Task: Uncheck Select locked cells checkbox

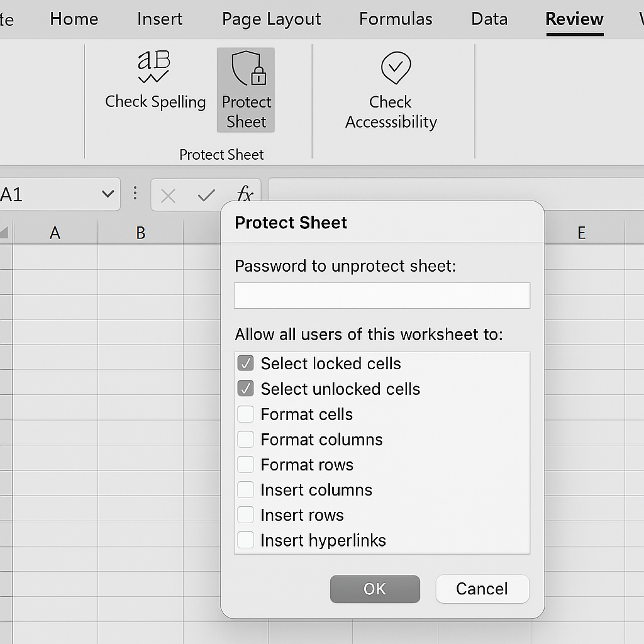Action: coord(245,364)
